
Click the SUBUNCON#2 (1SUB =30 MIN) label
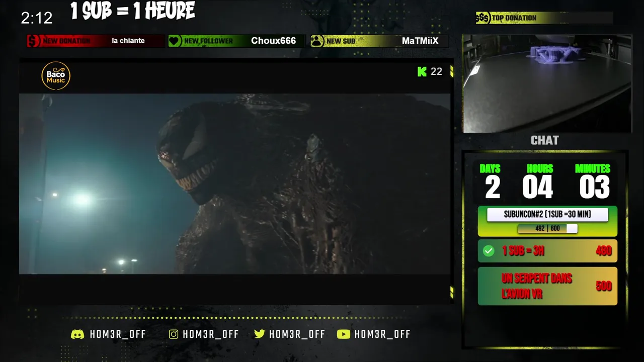[x=547, y=215]
